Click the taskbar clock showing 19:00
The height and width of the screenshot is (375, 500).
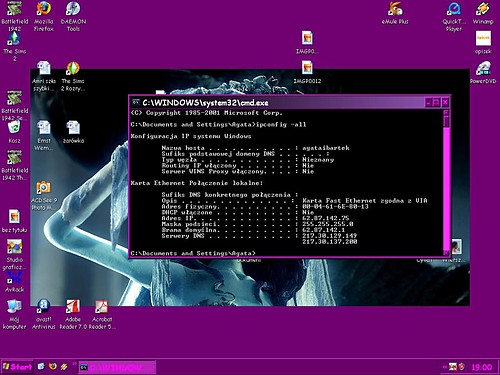click(x=482, y=367)
